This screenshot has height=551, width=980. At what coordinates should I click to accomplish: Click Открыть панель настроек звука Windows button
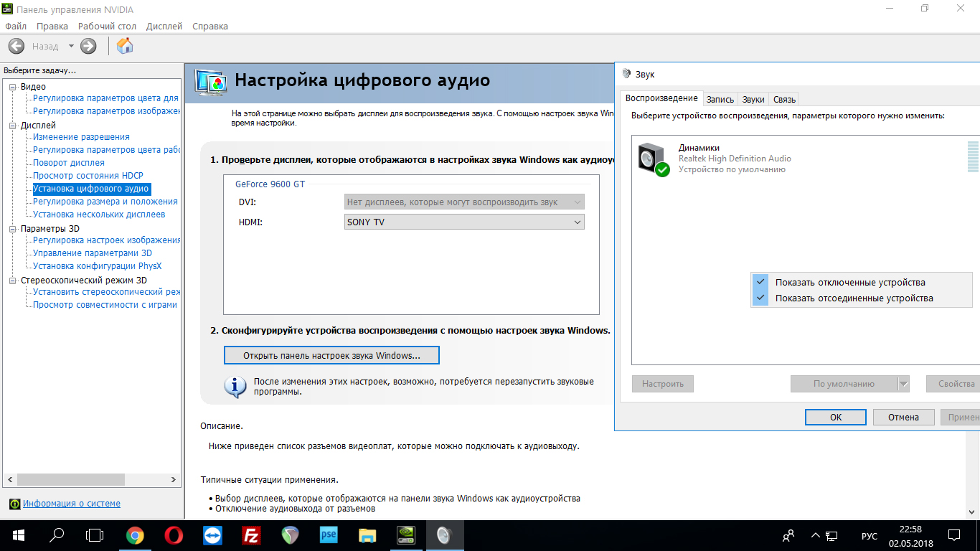pos(331,355)
